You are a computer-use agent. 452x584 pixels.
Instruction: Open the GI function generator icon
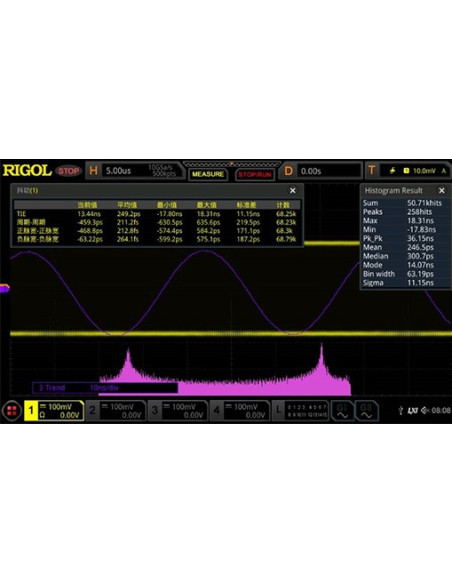[342, 411]
